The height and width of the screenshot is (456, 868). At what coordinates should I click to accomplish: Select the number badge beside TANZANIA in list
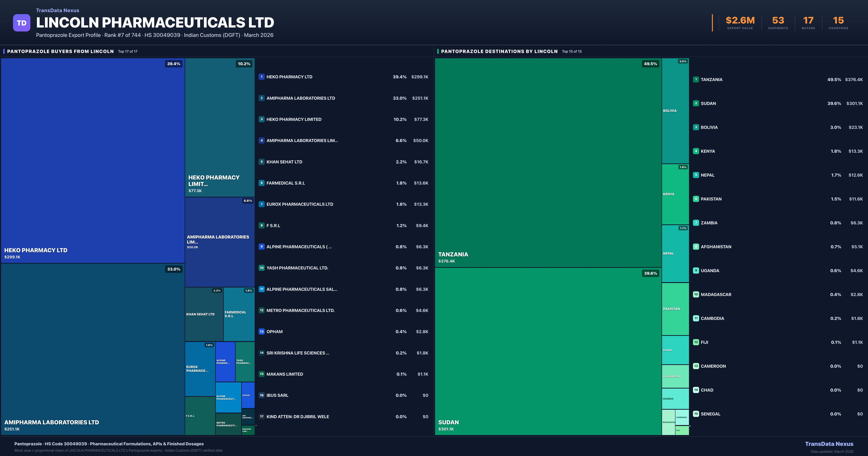696,79
